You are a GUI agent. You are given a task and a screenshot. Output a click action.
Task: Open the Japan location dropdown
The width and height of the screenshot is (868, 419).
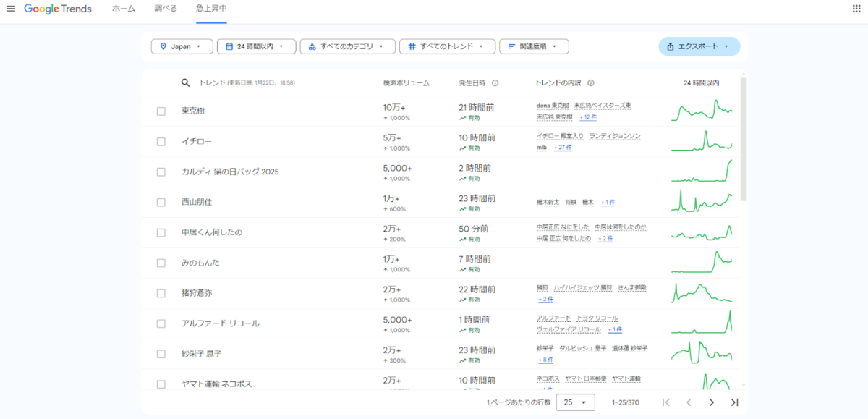pyautogui.click(x=182, y=46)
